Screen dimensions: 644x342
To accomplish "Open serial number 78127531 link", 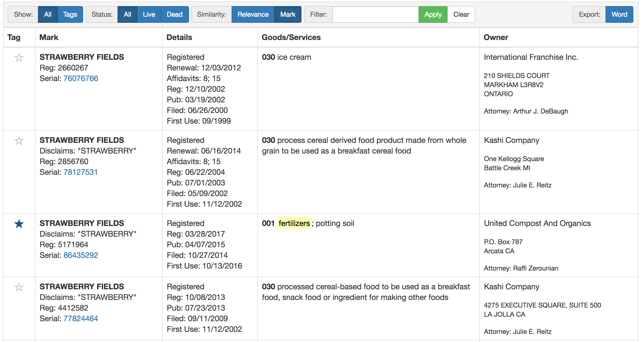I will [80, 172].
